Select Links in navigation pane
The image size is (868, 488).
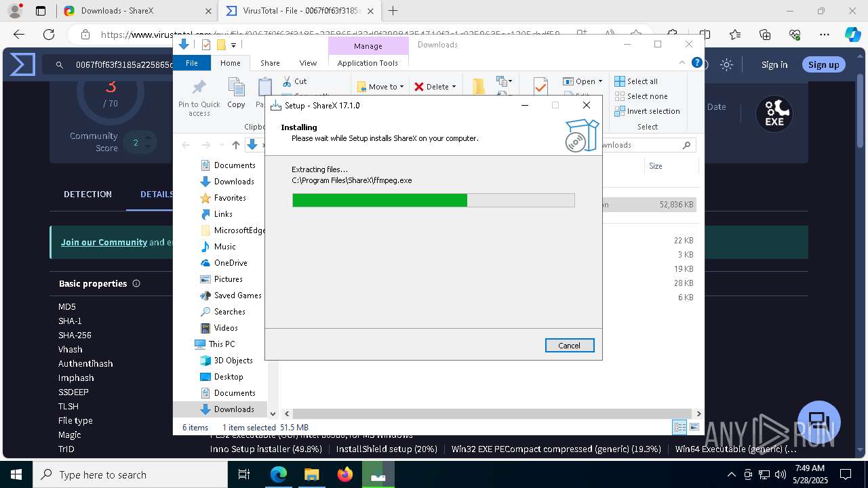(216, 213)
